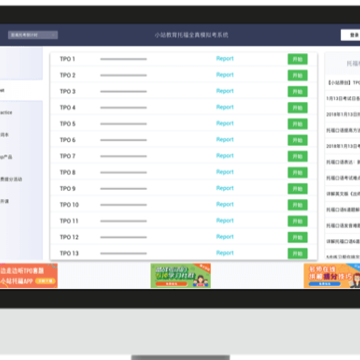The height and width of the screenshot is (360, 360).
Task: Open the news item starting 详解英文版
Action: click(343, 194)
